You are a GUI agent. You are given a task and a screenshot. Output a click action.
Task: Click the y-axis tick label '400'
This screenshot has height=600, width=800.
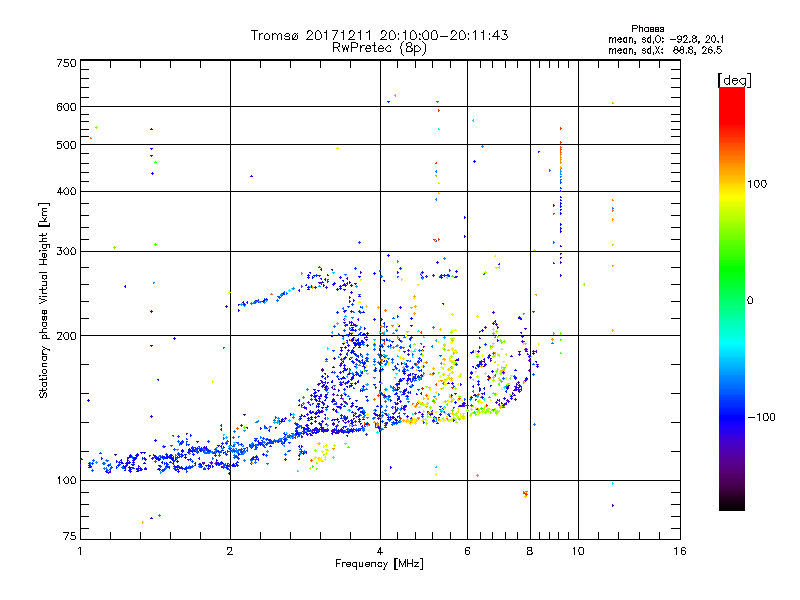click(66, 191)
